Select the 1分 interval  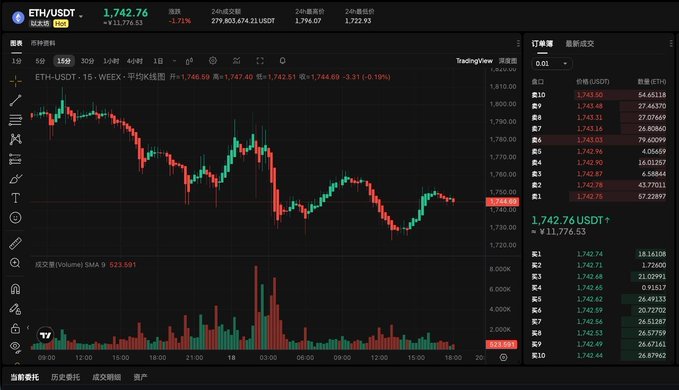tap(16, 61)
